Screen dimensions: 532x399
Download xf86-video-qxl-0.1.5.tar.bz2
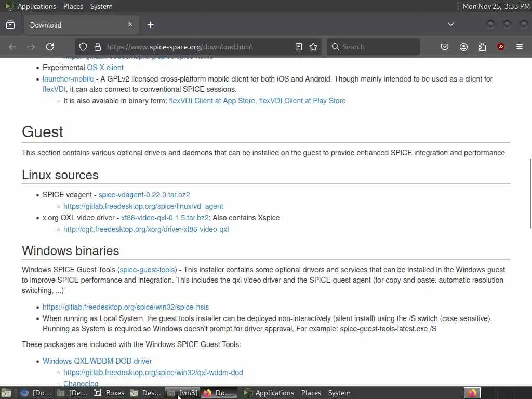tap(165, 218)
